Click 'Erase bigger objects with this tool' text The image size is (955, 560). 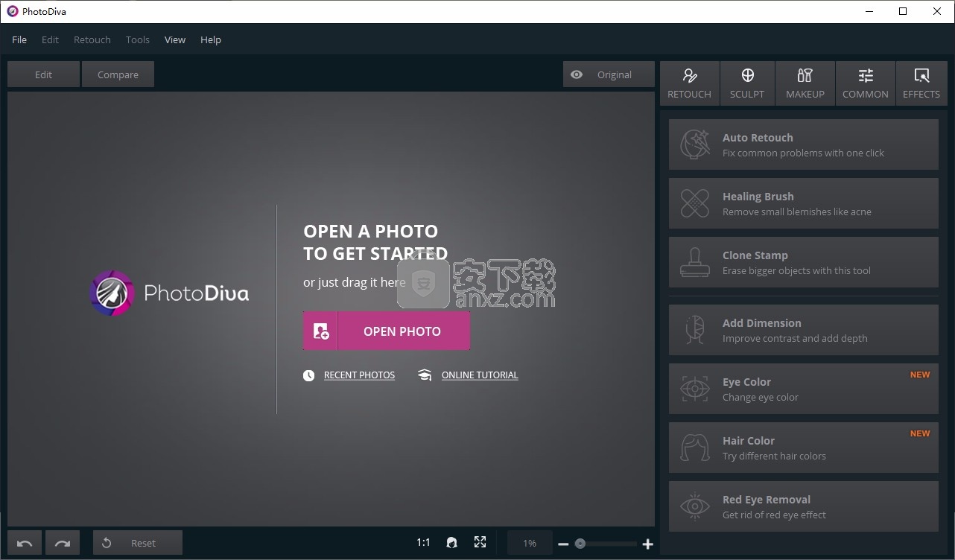796,270
